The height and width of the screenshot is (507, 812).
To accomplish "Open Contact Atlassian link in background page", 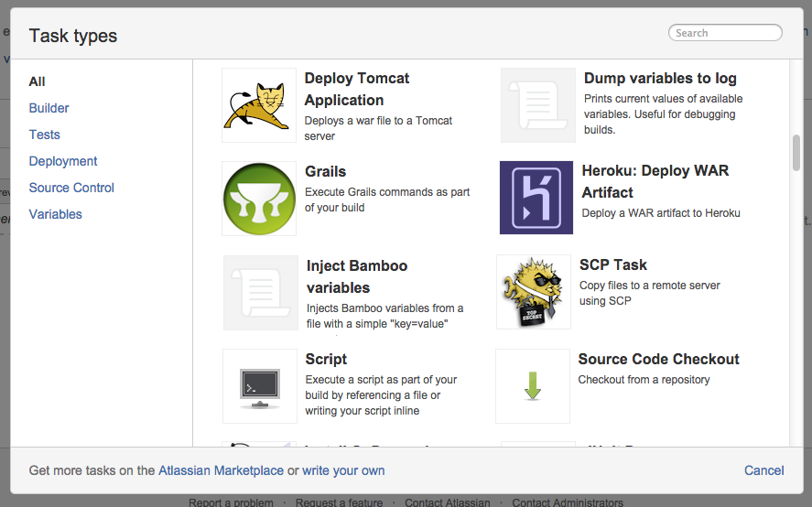I will point(447,502).
